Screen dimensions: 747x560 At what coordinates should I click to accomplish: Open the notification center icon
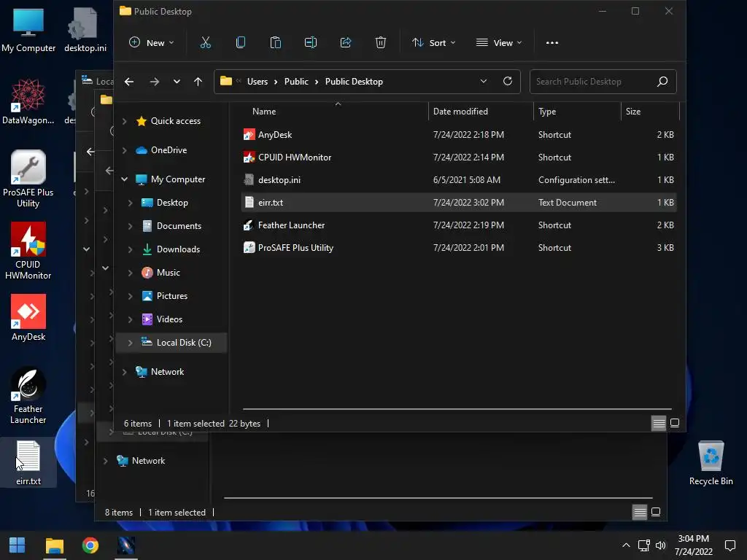pyautogui.click(x=729, y=545)
